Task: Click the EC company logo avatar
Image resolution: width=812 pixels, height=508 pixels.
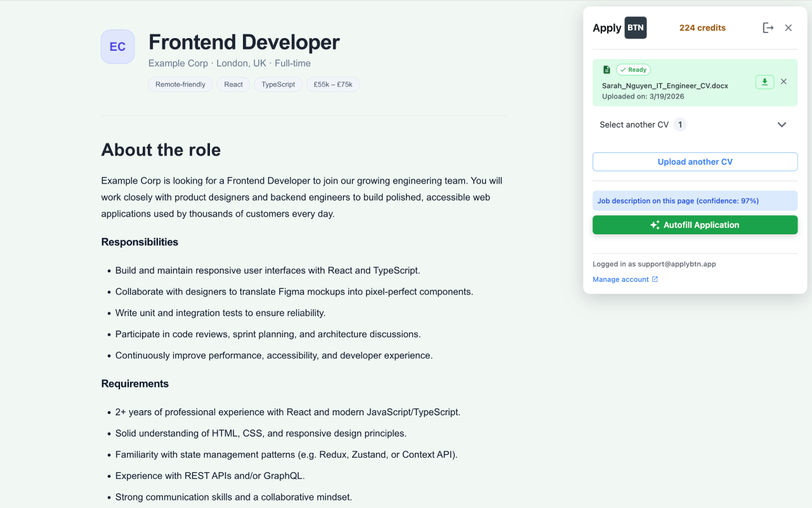Action: click(x=117, y=46)
